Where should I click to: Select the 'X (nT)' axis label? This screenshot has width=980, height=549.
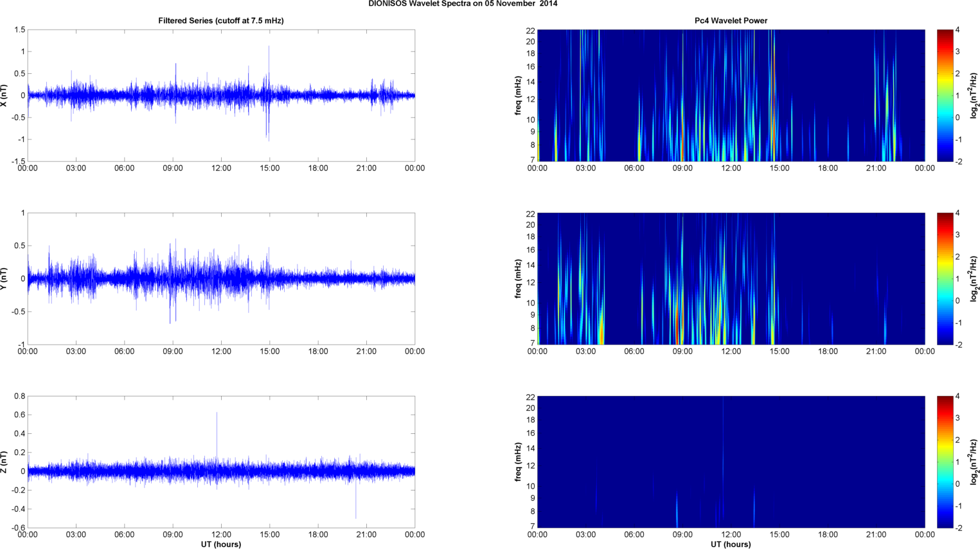(4, 96)
